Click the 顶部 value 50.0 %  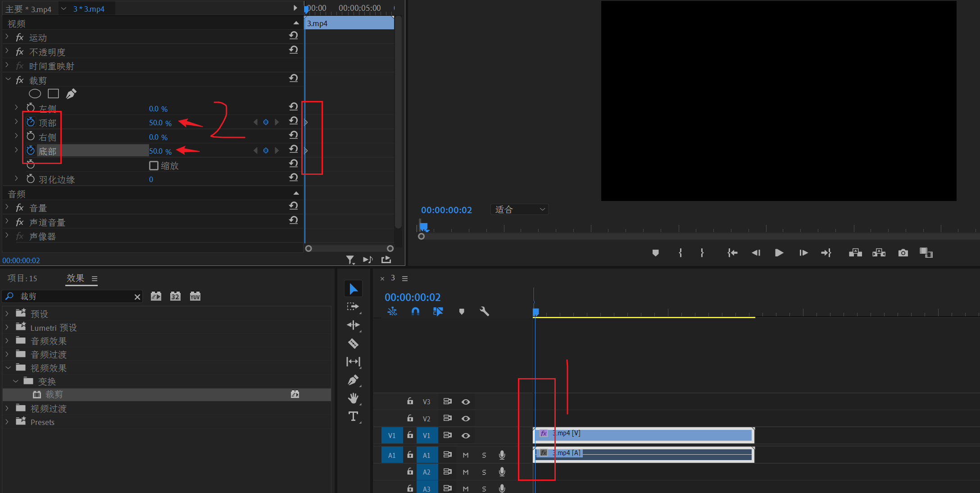[x=160, y=123]
